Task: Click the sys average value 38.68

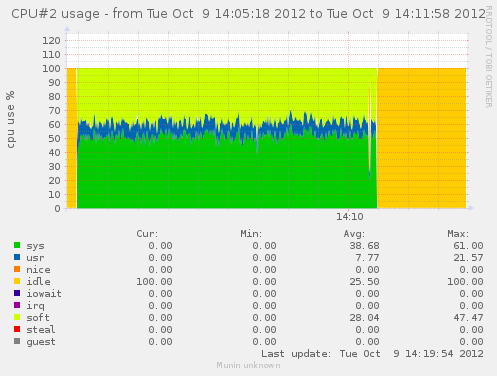Action: (x=364, y=246)
